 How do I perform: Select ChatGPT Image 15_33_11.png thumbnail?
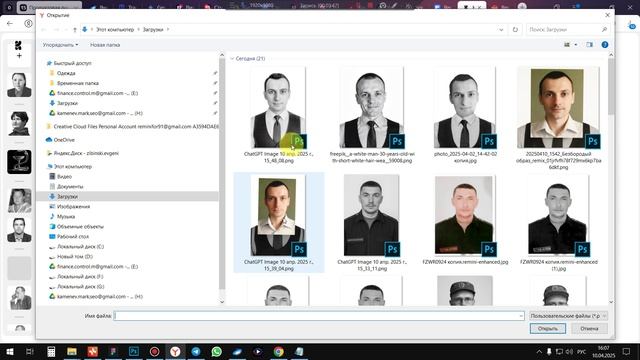click(371, 215)
